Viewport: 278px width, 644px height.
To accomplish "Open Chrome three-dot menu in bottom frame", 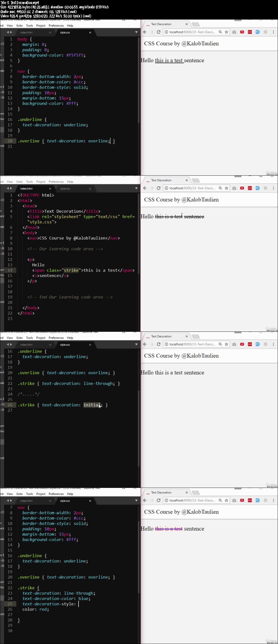I will (273, 500).
